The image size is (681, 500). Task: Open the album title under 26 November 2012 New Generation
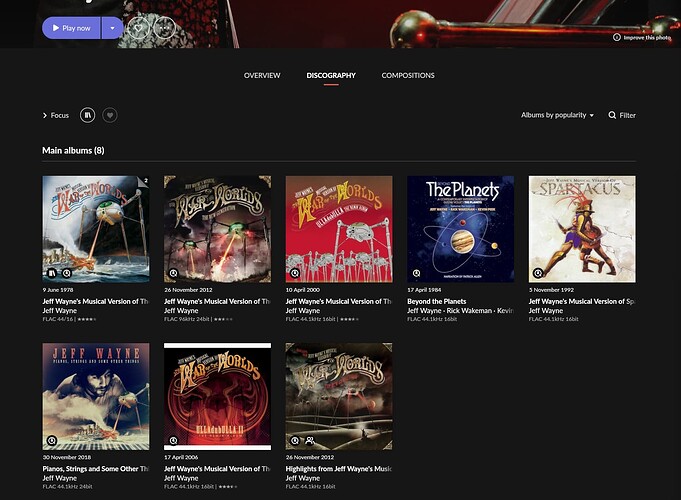217,301
